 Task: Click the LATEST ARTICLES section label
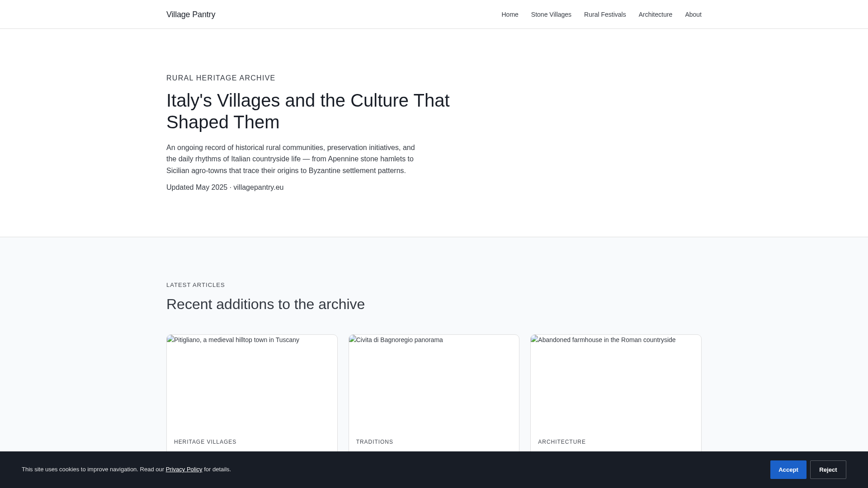(x=195, y=285)
